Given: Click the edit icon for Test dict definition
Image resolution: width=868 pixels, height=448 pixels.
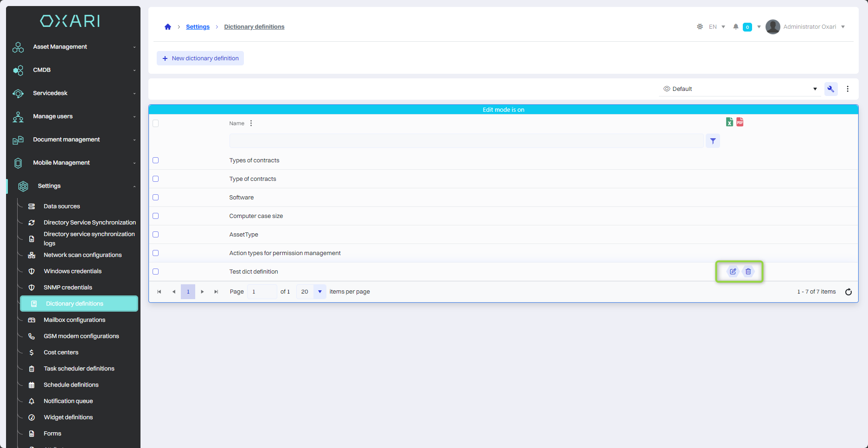Looking at the screenshot, I should pyautogui.click(x=733, y=272).
